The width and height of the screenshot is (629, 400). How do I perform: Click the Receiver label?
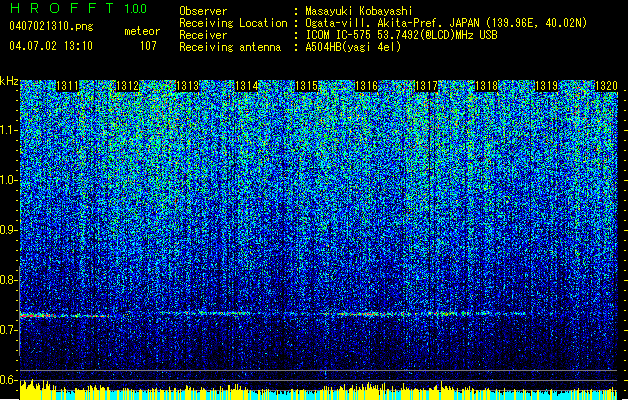coord(203,35)
